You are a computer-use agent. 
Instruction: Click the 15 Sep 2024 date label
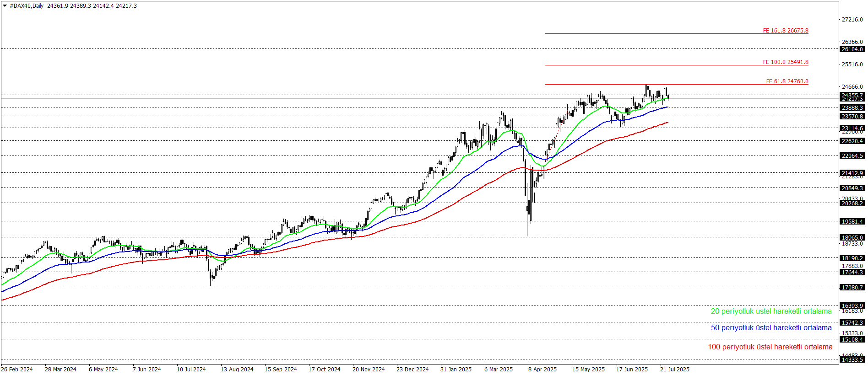tap(281, 370)
